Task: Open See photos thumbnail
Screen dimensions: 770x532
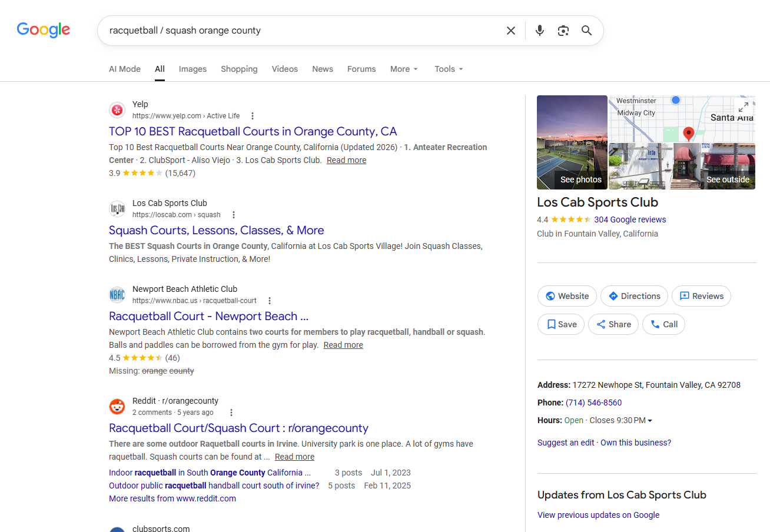Action: pos(572,142)
